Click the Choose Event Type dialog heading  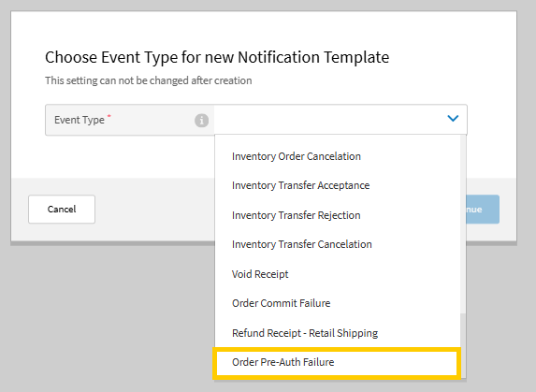(x=217, y=57)
